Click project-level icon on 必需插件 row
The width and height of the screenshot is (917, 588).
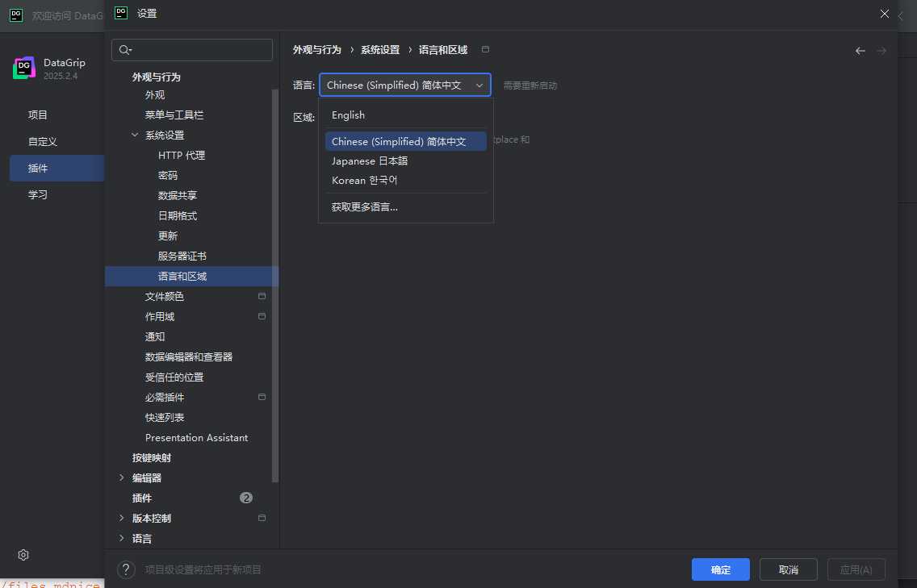point(262,397)
